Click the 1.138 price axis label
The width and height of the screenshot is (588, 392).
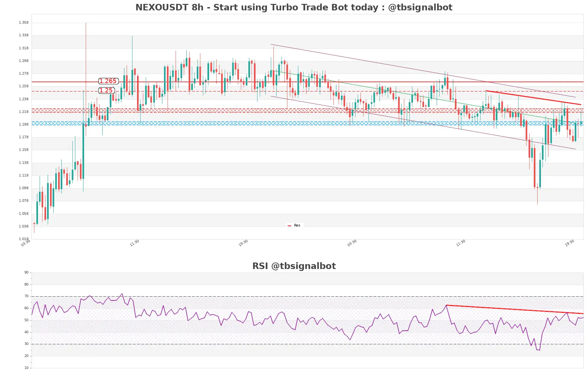(x=24, y=163)
